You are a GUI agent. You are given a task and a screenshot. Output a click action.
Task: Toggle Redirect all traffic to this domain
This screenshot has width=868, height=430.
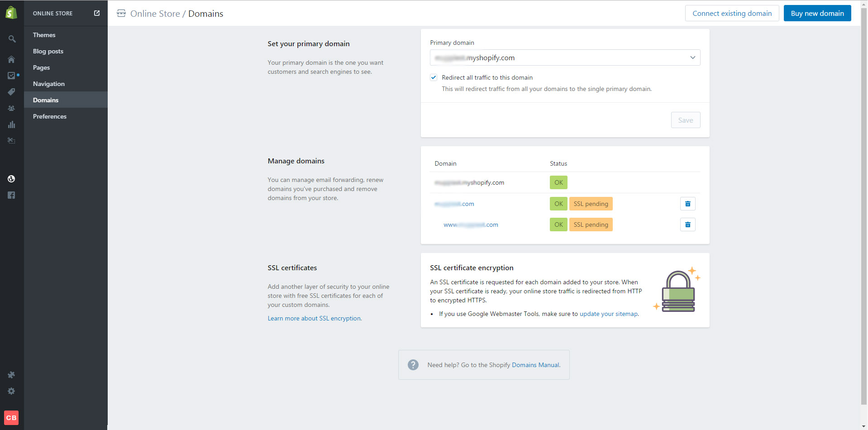click(434, 77)
